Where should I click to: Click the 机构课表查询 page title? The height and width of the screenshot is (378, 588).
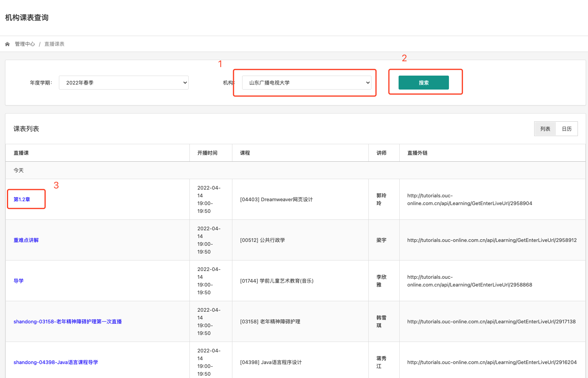coord(27,17)
